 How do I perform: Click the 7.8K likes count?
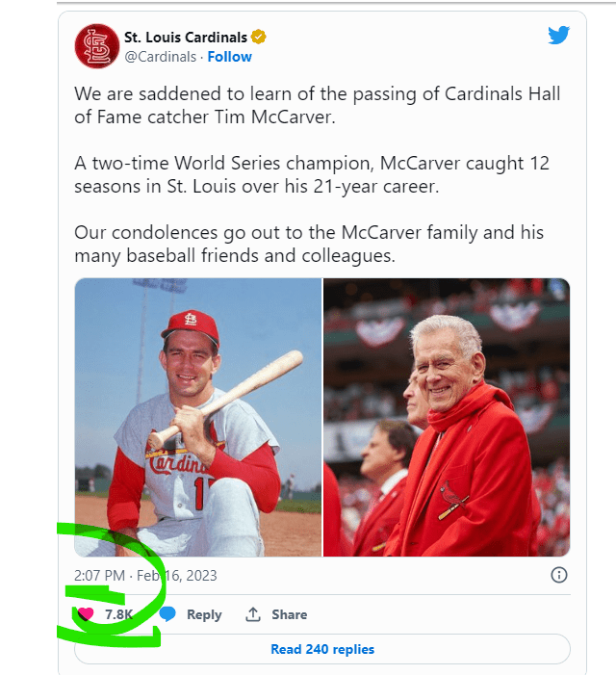tap(118, 614)
